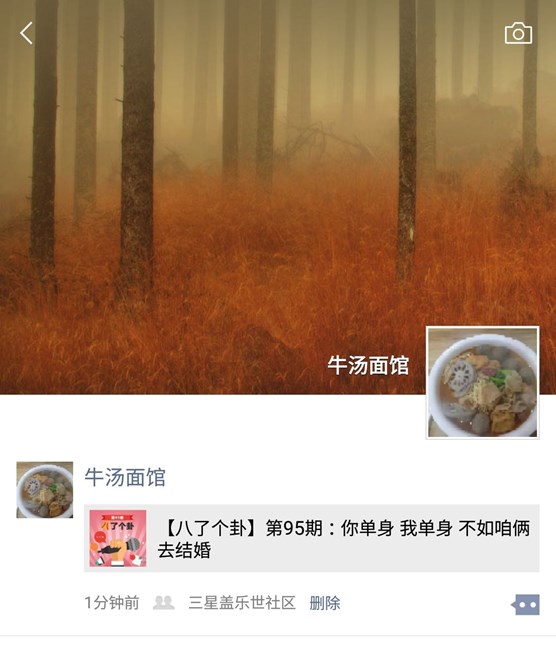This screenshot has width=556, height=650.
Task: Tap the two-person visibility icon
Action: click(163, 602)
